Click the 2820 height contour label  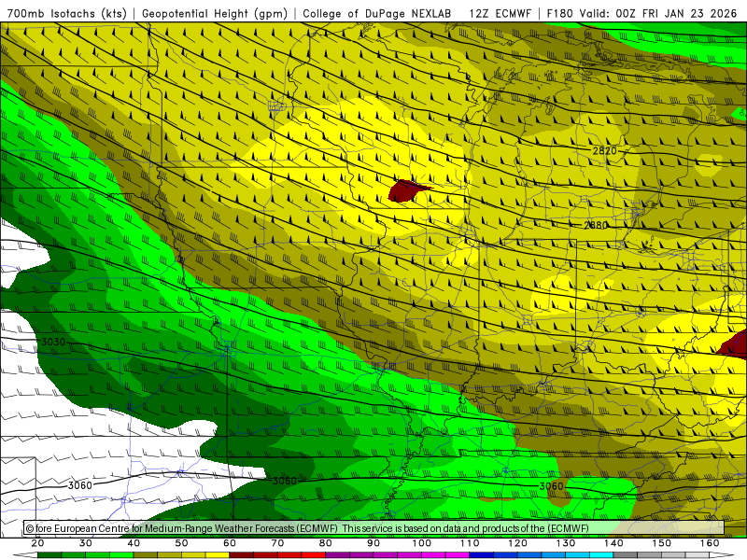(x=604, y=151)
